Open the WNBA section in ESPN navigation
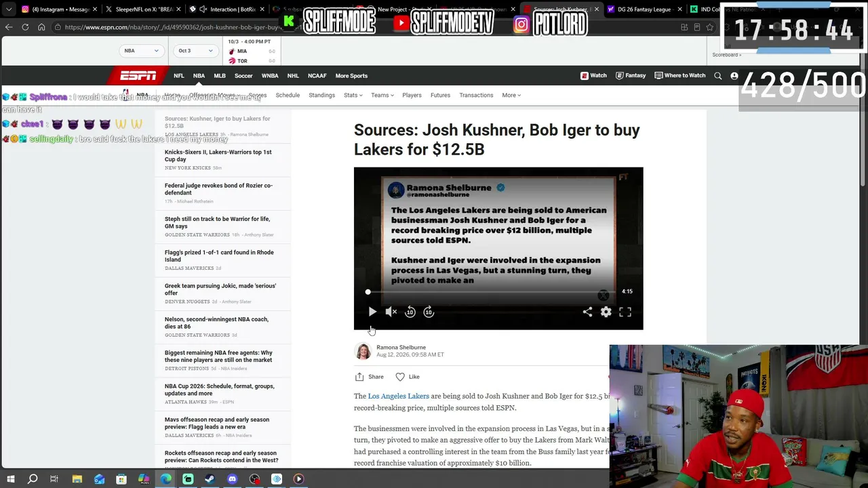Screen dimensions: 868x488 click(270, 76)
